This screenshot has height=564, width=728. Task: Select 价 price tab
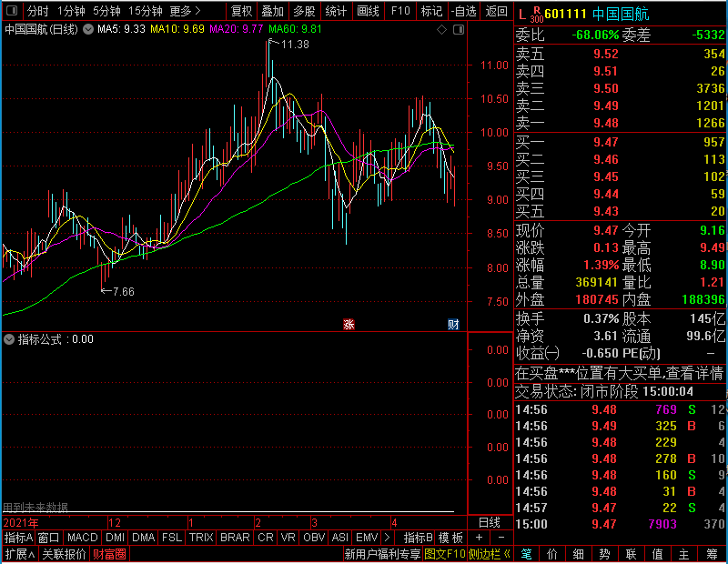pyautogui.click(x=552, y=554)
